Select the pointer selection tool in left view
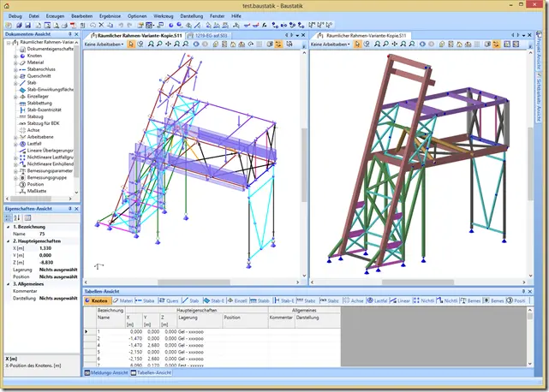The width and height of the screenshot is (549, 392). [131, 45]
